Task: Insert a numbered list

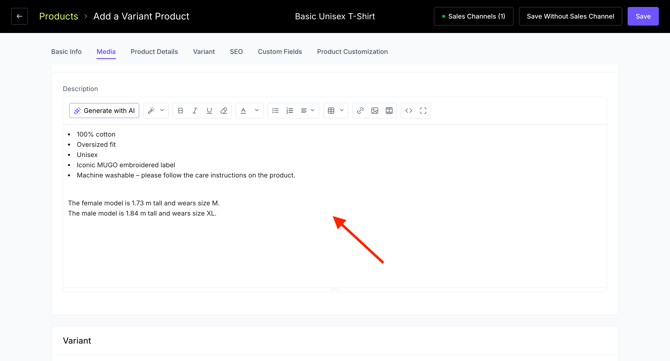Action: click(290, 111)
